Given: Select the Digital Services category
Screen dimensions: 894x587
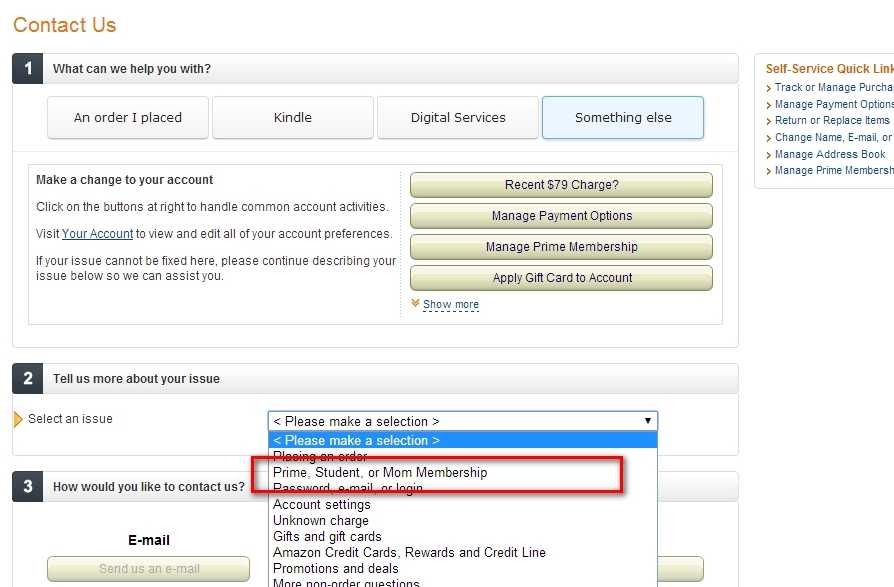Looking at the screenshot, I should [x=458, y=117].
